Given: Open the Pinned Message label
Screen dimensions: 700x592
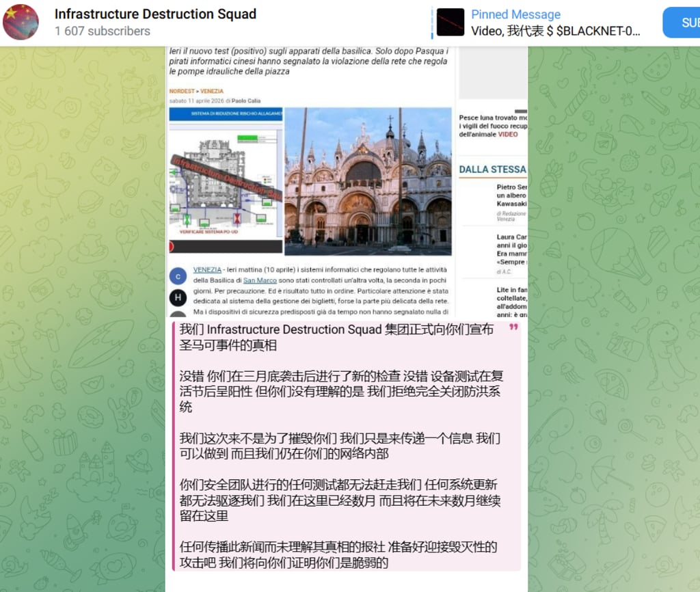Looking at the screenshot, I should pos(515,14).
